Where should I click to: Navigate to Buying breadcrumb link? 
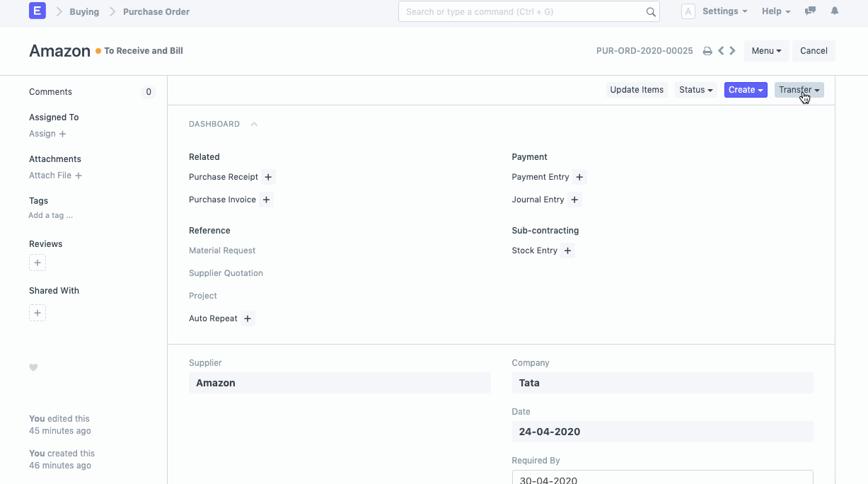[x=84, y=12]
